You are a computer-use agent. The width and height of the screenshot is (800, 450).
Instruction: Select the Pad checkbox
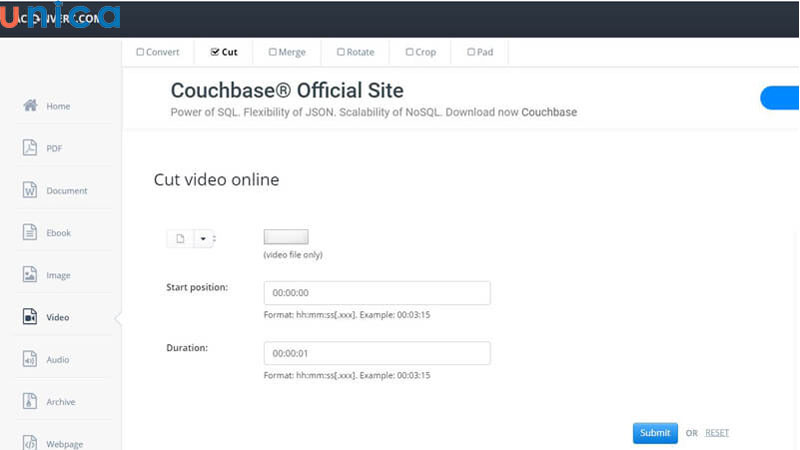point(471,52)
